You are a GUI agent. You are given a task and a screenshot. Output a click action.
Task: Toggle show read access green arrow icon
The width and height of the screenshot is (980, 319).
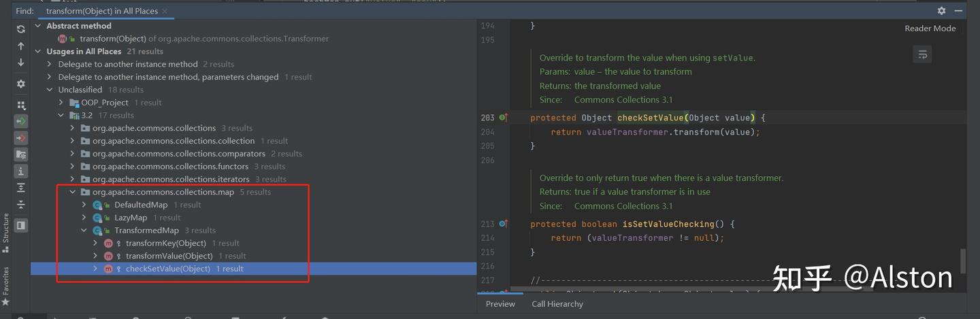point(21,121)
